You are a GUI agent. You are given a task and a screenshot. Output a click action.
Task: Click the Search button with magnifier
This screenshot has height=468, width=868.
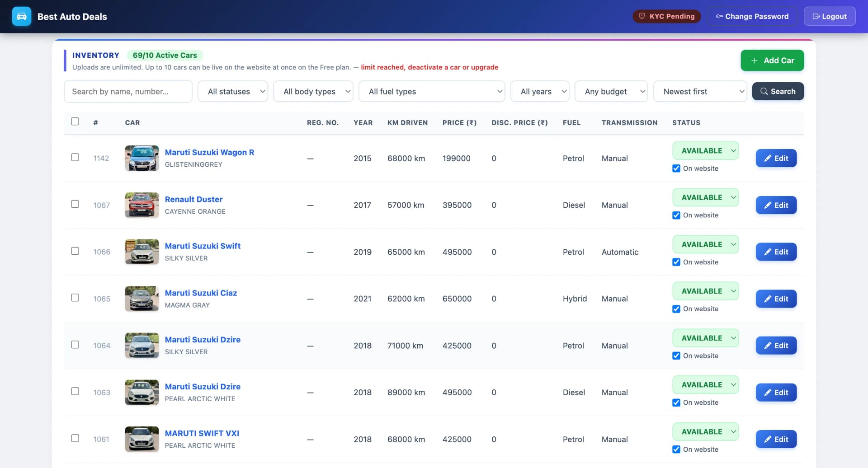(x=778, y=91)
